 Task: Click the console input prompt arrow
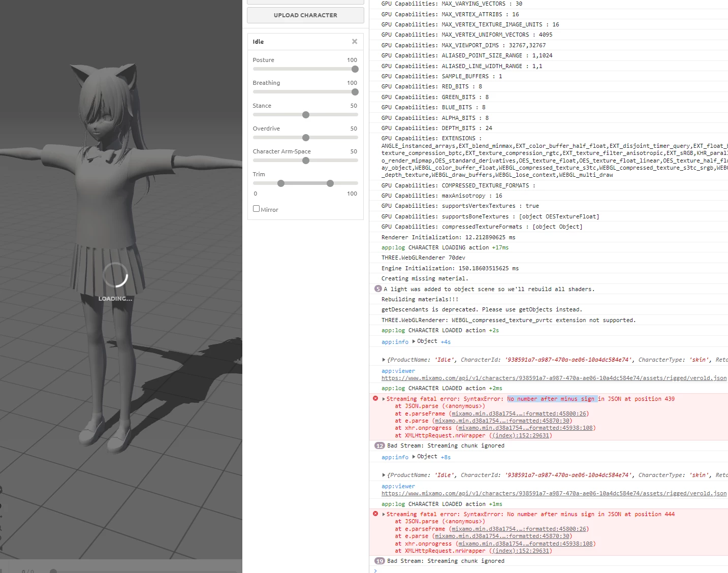click(376, 570)
